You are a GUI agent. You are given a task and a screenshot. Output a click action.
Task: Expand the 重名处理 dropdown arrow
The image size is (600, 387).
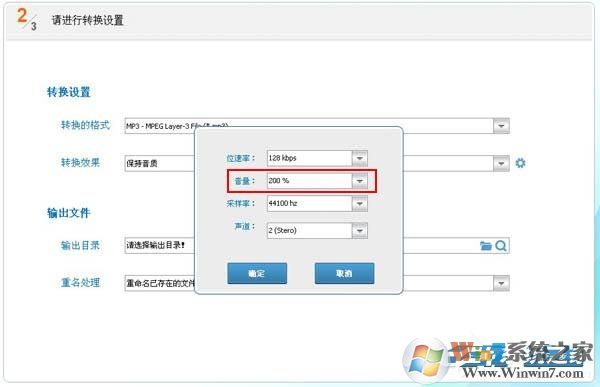[x=501, y=283]
